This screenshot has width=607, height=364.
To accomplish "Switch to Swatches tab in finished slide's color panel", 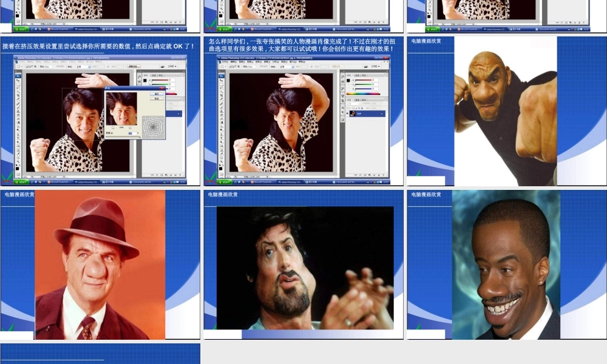I will point(358,75).
